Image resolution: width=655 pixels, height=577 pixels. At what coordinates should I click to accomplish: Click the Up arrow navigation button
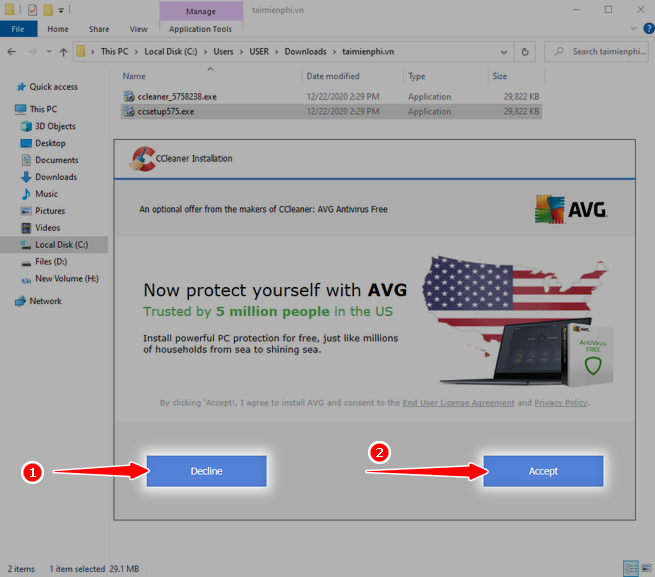64,50
